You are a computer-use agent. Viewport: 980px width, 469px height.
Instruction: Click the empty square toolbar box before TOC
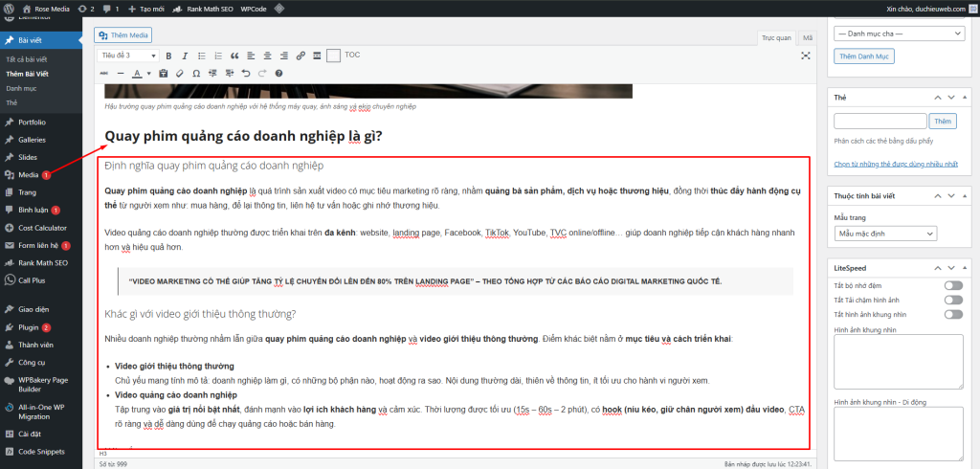coord(334,56)
